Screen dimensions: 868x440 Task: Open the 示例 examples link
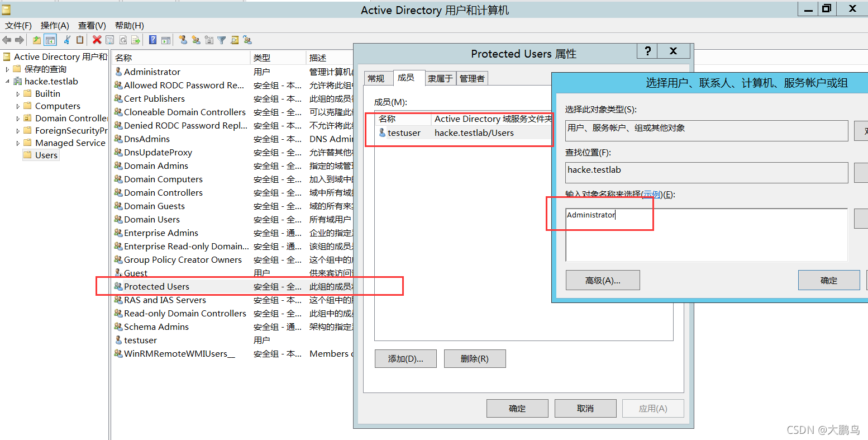point(651,195)
